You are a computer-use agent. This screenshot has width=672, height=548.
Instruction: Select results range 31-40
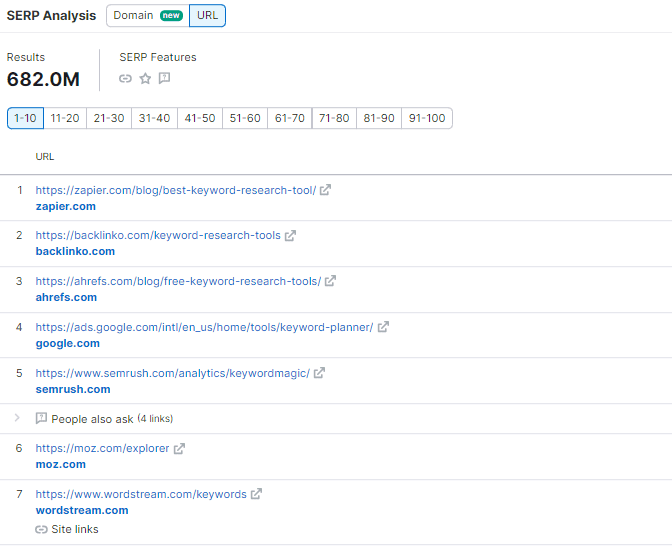click(x=154, y=118)
